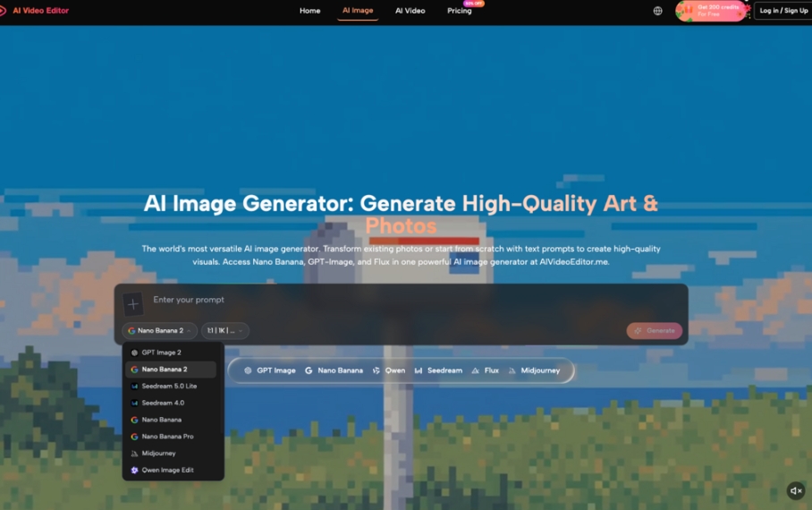The image size is (812, 510).
Task: Go to the Home tab
Action: click(309, 11)
